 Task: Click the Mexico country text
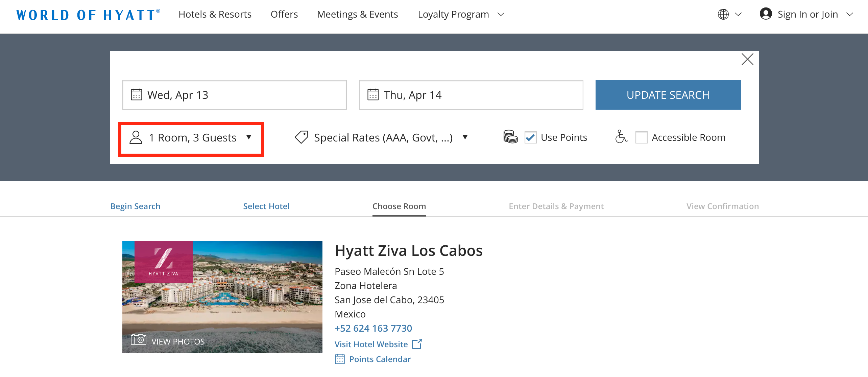(x=350, y=314)
